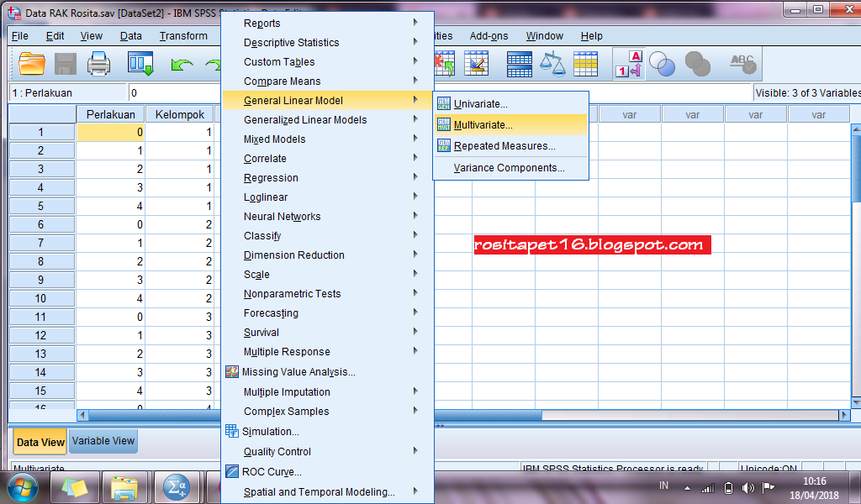Open Add-ons menu
861x504 pixels.
click(489, 35)
